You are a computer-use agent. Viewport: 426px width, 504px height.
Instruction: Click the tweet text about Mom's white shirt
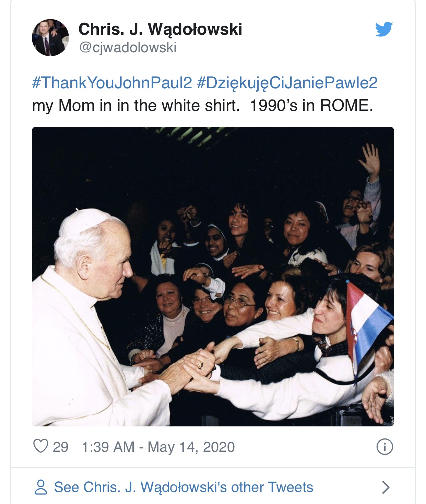point(135,106)
